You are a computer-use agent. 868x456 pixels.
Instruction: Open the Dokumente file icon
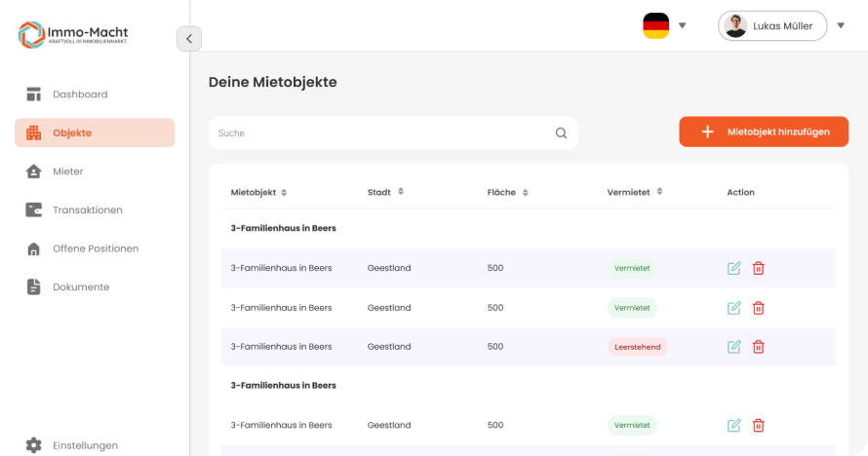click(x=34, y=286)
